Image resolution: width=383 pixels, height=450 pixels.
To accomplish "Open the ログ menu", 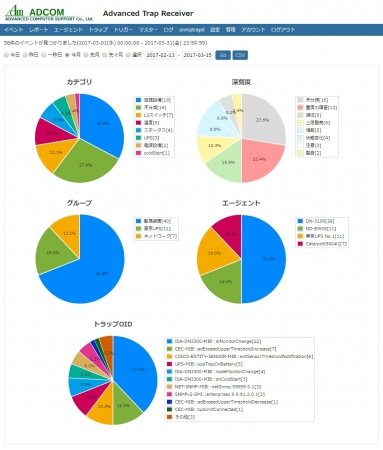I will (168, 30).
